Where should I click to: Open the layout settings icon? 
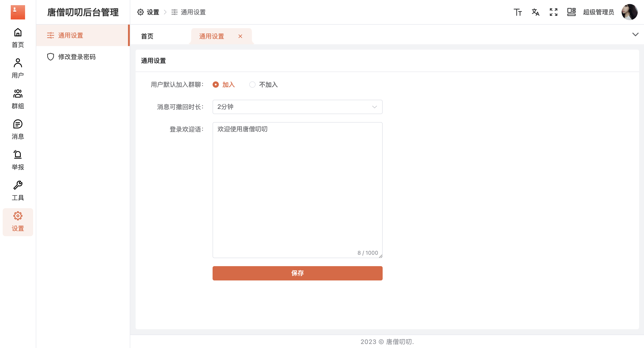[x=571, y=12]
